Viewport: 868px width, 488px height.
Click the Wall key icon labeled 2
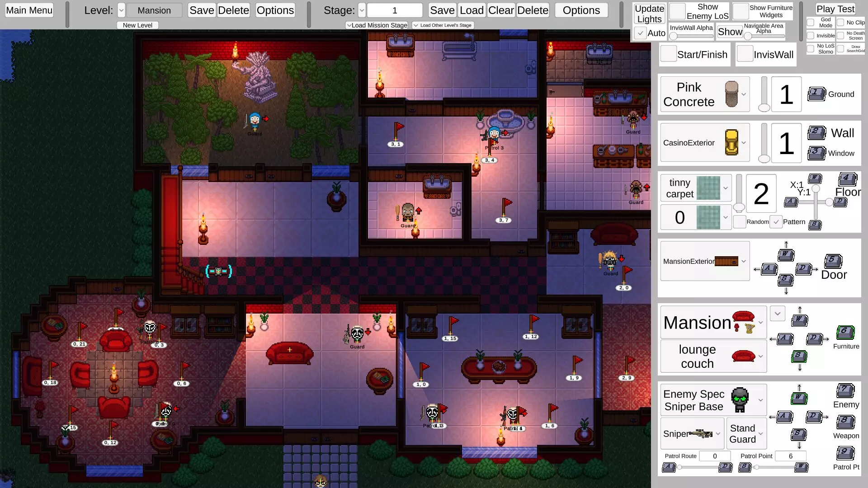816,132
